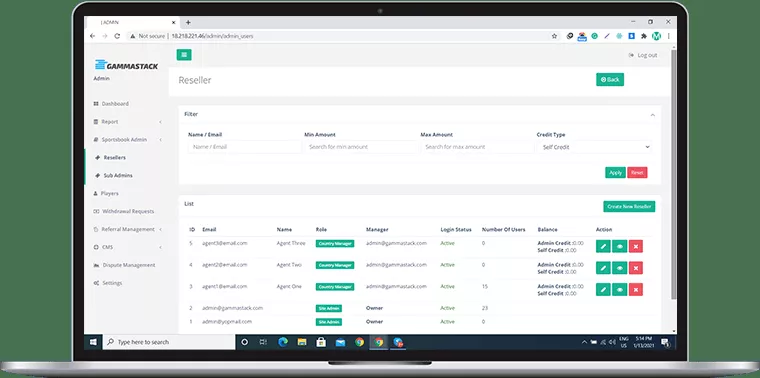The image size is (760, 378).
Task: Open the Credit Type dropdown
Action: tap(594, 147)
